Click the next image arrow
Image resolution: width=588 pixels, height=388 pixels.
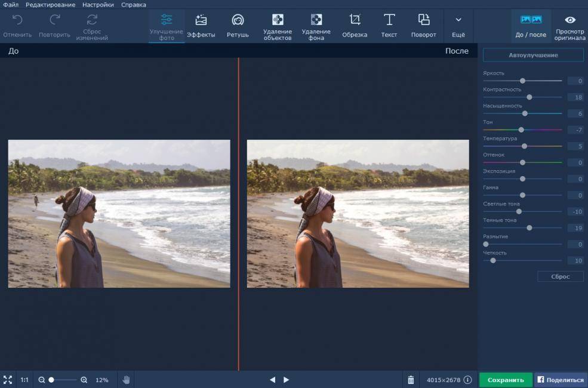pyautogui.click(x=286, y=380)
